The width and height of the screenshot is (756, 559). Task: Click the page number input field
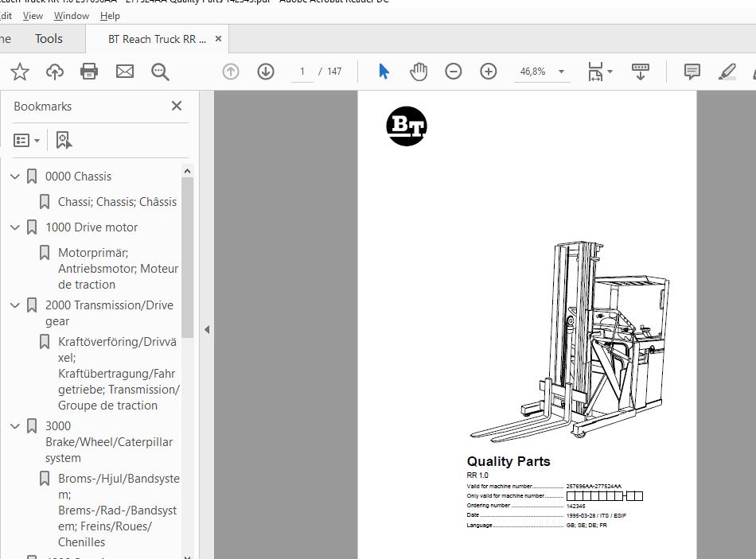click(x=302, y=72)
